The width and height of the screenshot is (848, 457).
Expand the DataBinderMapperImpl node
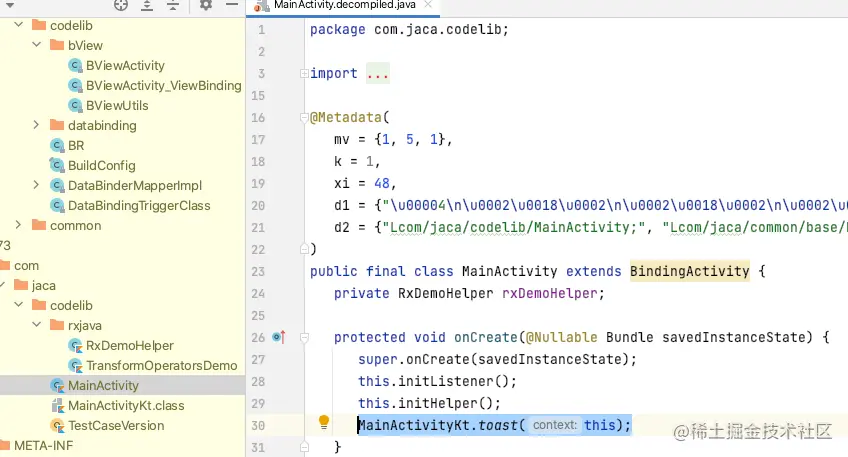36,185
